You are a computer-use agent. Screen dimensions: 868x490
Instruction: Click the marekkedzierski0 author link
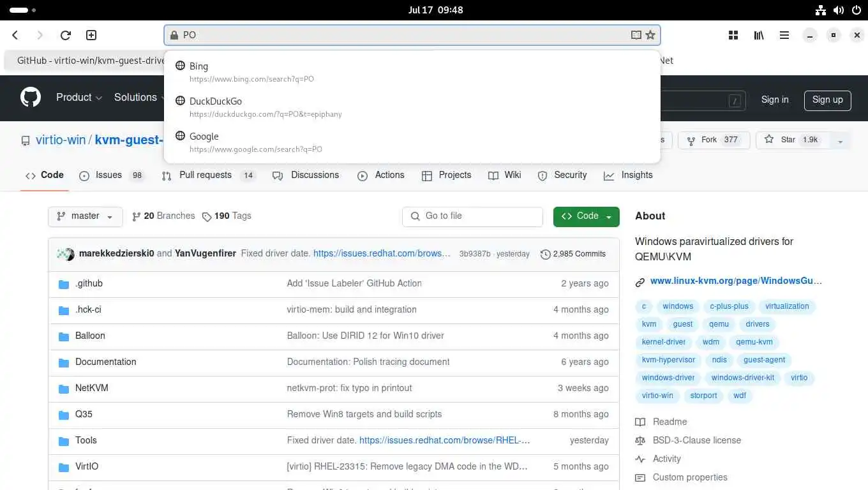(116, 254)
